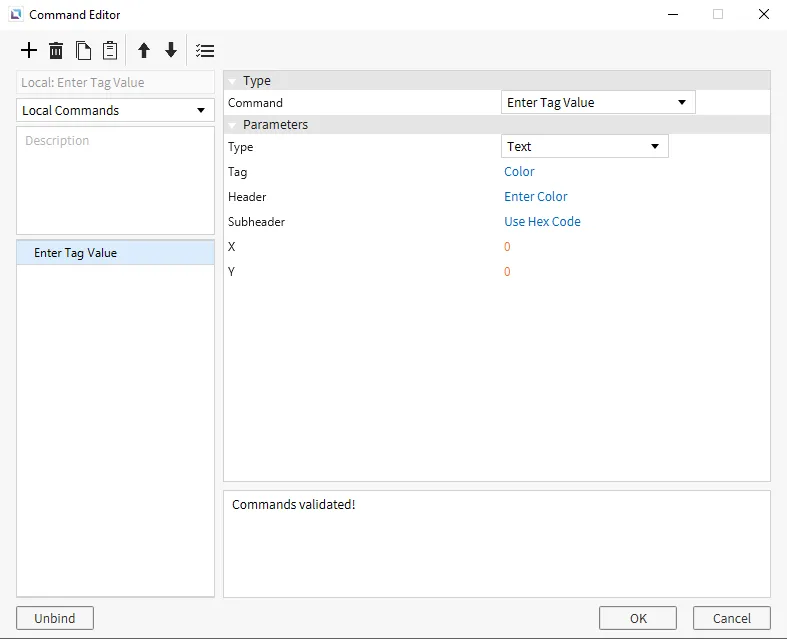
Task: Open the Local Commands dropdown
Action: pyautogui.click(x=115, y=110)
